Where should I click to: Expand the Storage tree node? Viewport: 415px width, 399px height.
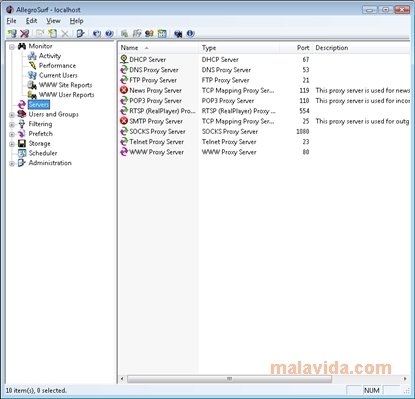[x=12, y=144]
